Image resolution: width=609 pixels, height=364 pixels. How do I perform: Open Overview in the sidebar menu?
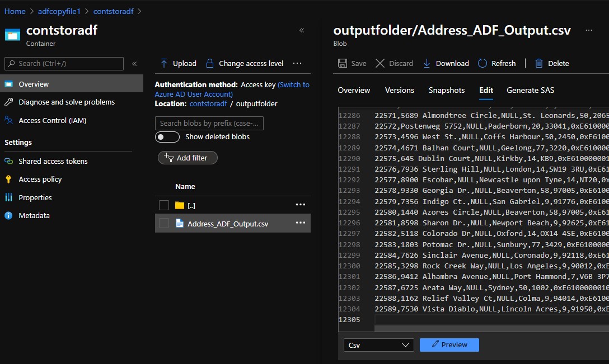[x=72, y=84]
